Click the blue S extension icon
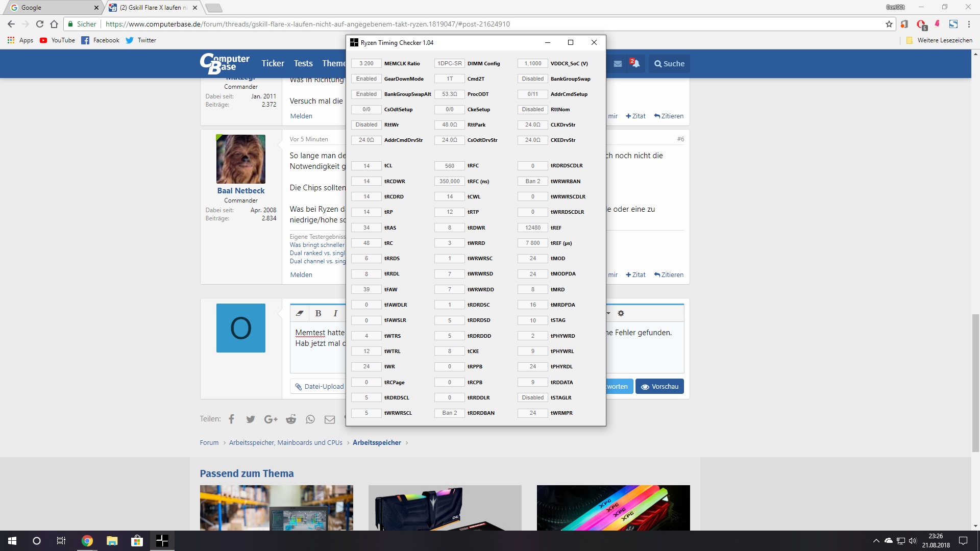The image size is (980, 551). (953, 24)
